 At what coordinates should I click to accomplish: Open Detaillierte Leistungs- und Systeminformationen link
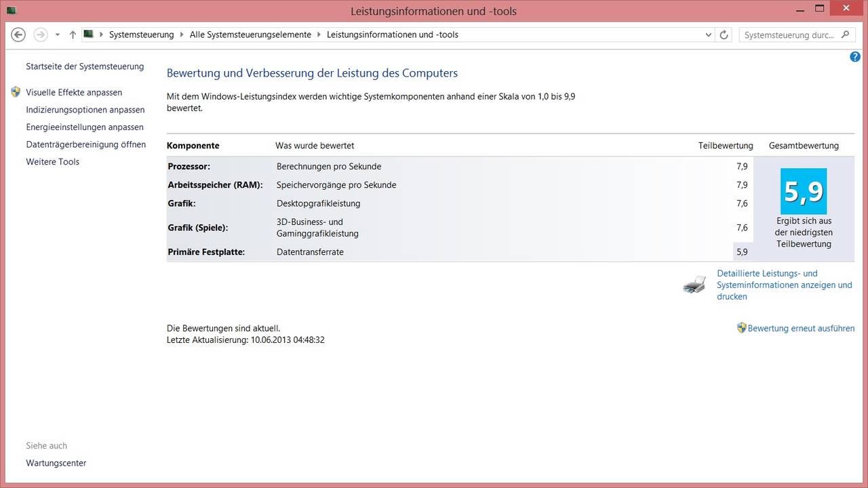tap(785, 285)
